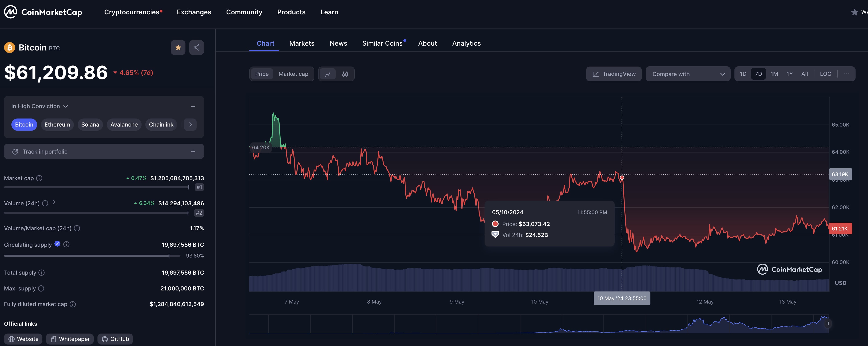The height and width of the screenshot is (346, 868).
Task: Click the star watchlist icon beside Bitcoin
Action: tap(178, 48)
